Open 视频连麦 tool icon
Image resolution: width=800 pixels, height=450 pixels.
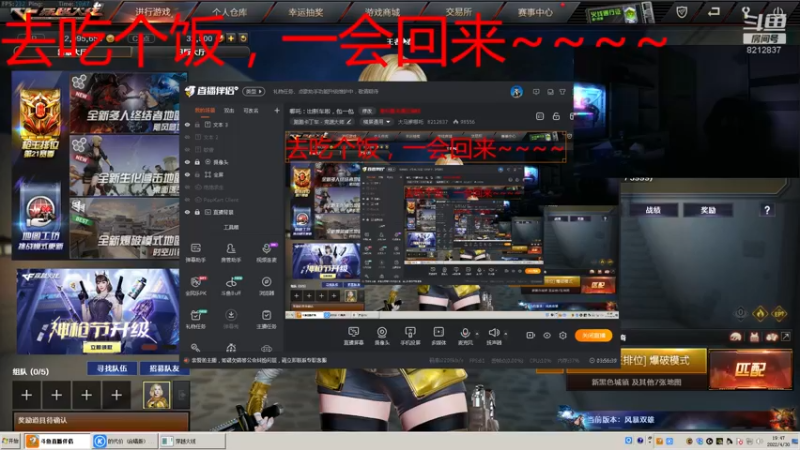266,252
